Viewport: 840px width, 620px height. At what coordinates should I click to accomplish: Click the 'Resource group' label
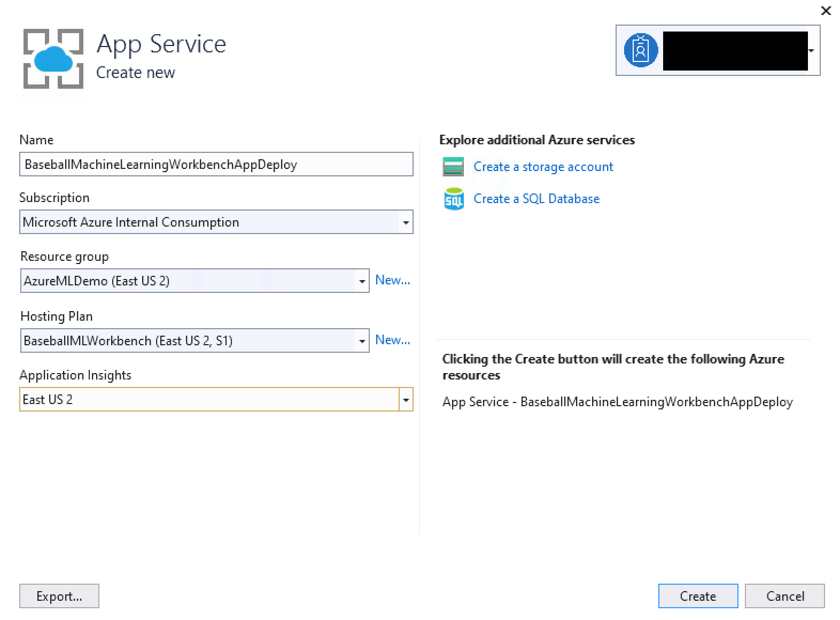pos(65,257)
